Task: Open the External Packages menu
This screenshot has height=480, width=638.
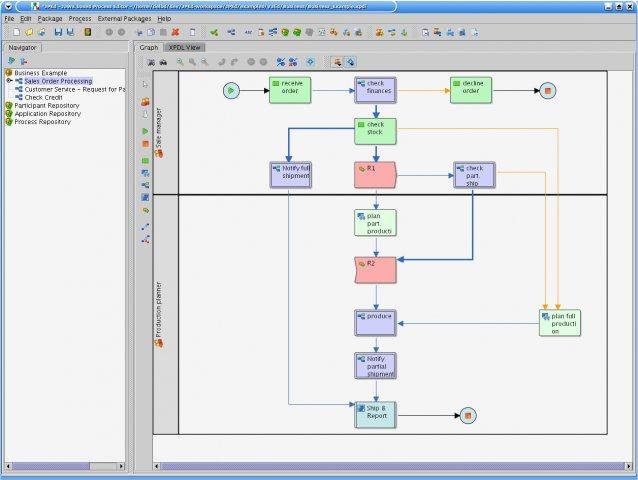Action: click(x=124, y=19)
